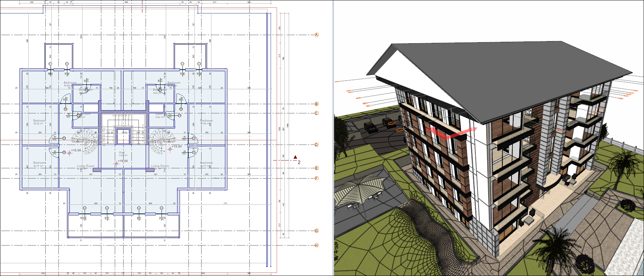Select the +15.00 level marker in the Hall
Viewport: 644px width, 276px height.
coord(123,161)
